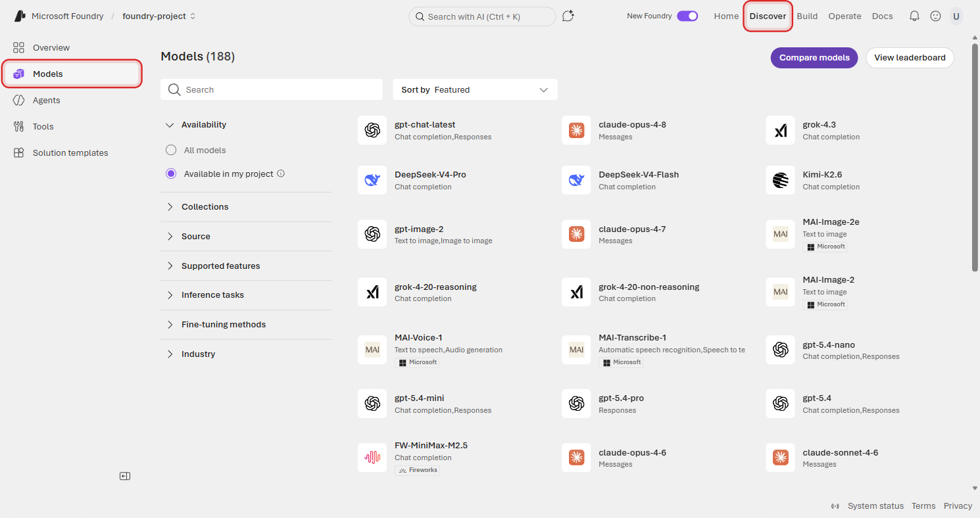Click the gpt-5.4-nano OpenAI icon
This screenshot has height=518, width=980.
[x=781, y=350]
